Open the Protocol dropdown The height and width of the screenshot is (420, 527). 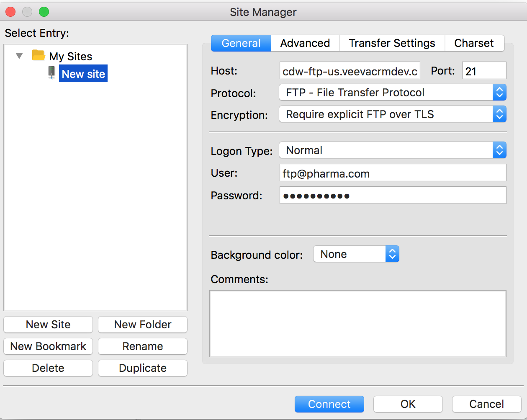click(392, 93)
